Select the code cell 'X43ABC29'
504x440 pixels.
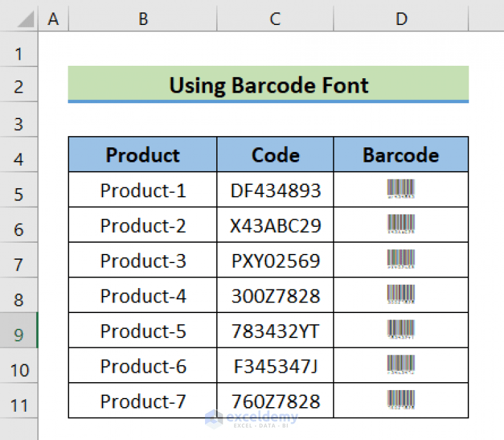pos(275,225)
